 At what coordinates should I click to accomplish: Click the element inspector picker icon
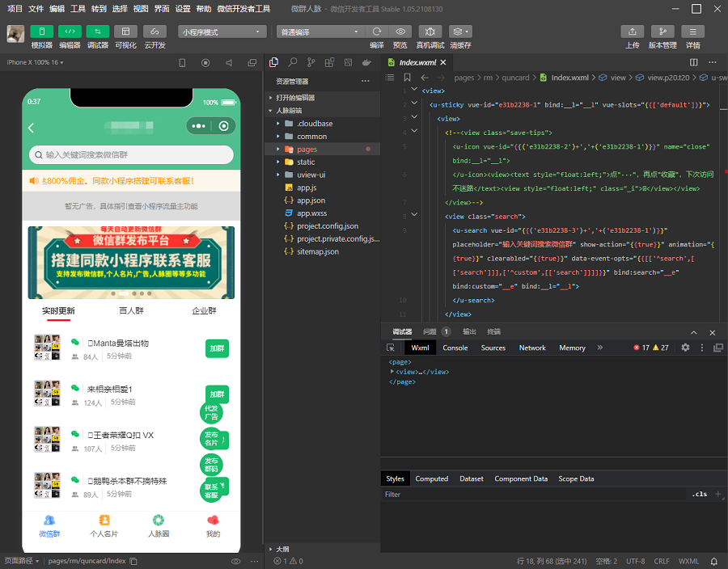click(391, 348)
